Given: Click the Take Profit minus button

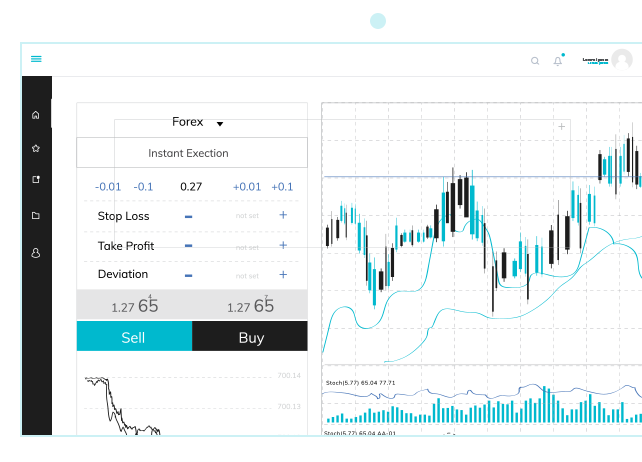Looking at the screenshot, I should click(188, 246).
